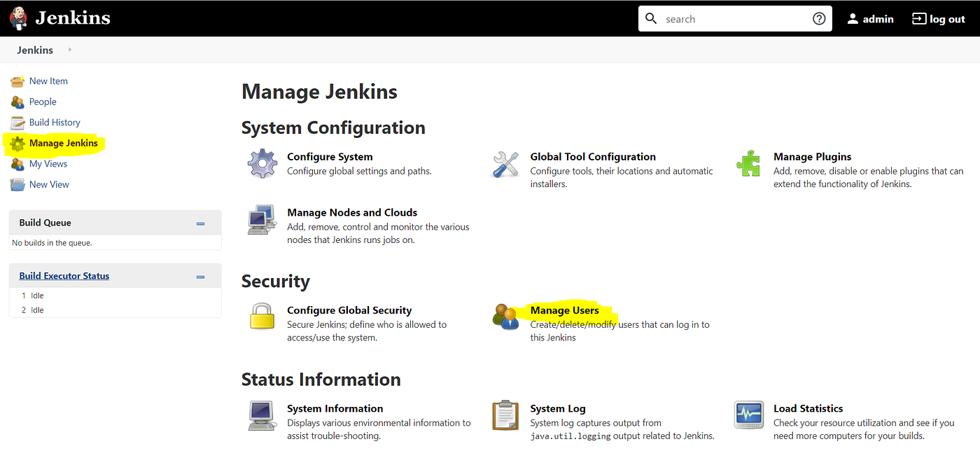Open Global Tool Configuration wrench icon
The height and width of the screenshot is (458, 980).
tap(505, 163)
